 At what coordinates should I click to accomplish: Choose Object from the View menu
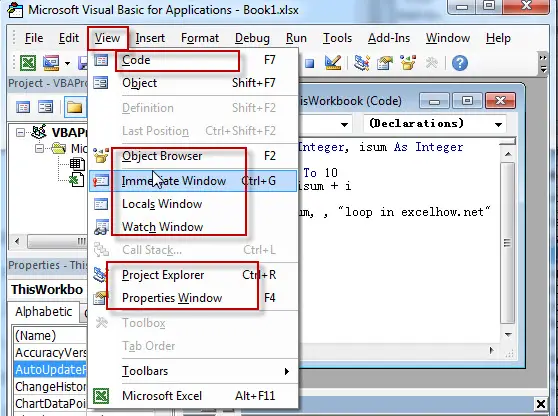(193, 83)
